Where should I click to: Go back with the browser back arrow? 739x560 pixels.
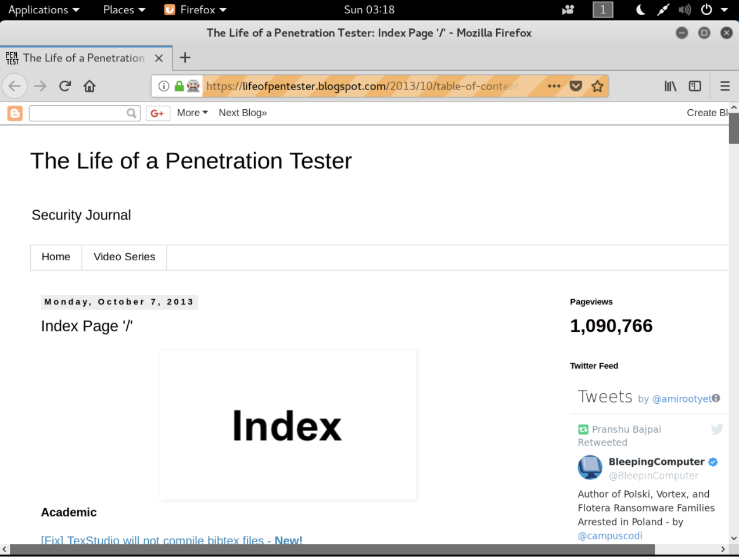[15, 86]
